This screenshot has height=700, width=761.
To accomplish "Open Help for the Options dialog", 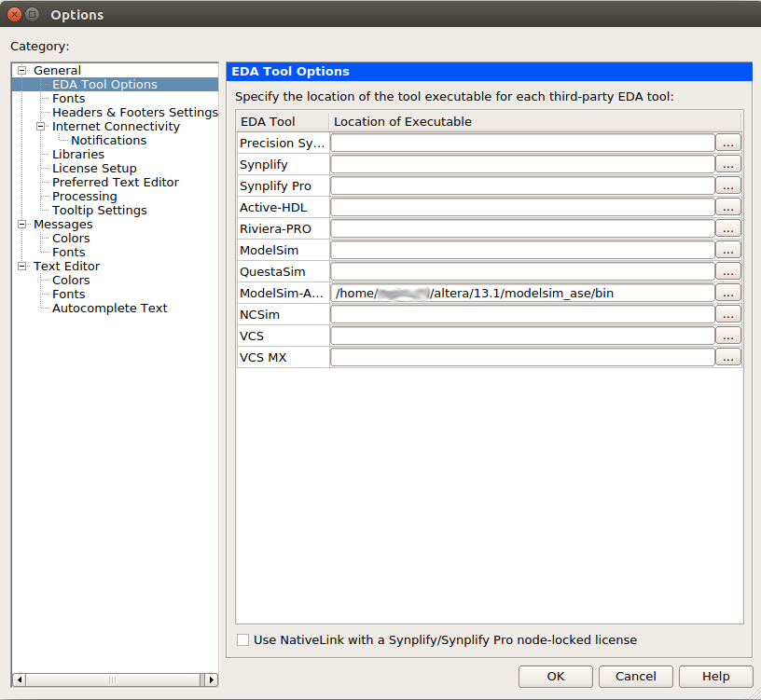I will (x=716, y=677).
